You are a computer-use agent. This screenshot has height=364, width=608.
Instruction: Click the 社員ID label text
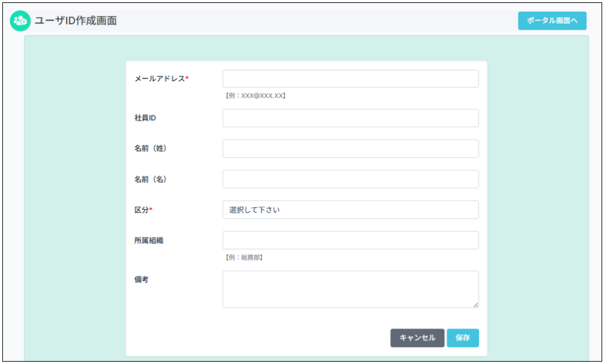[x=145, y=118]
